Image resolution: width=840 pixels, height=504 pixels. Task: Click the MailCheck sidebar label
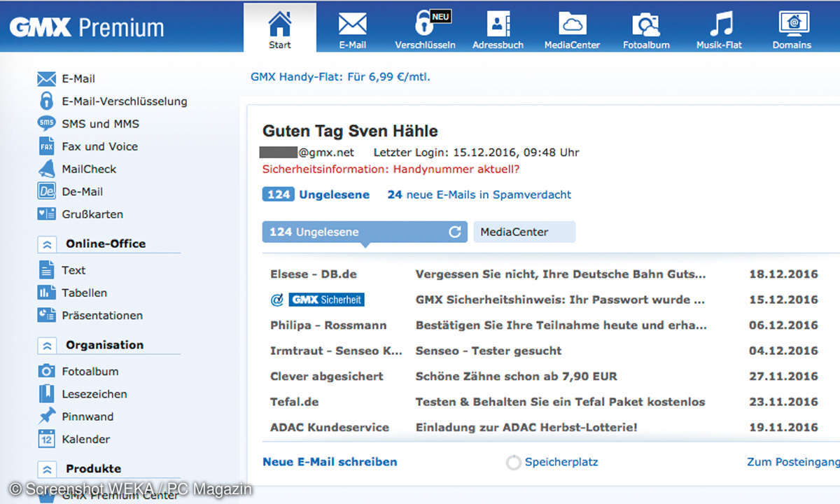click(89, 169)
